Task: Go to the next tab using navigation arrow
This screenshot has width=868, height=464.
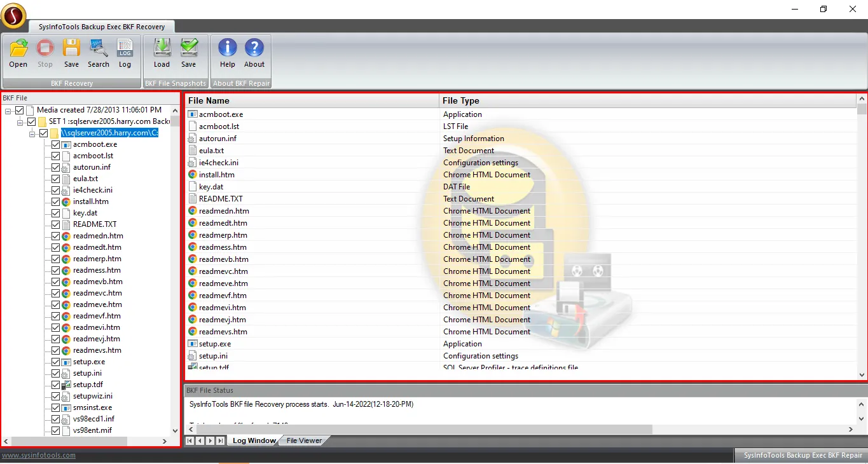Action: [x=210, y=440]
